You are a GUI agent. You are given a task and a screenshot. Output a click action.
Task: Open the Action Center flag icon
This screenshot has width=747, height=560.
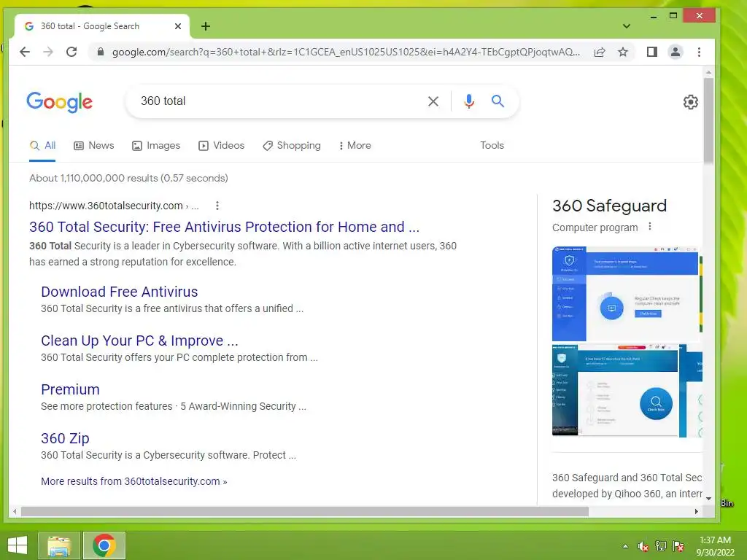(678, 546)
